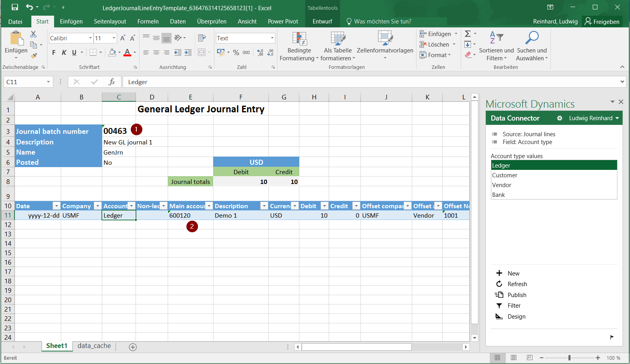
Task: Click the Insert Function fx icon
Action: (x=112, y=82)
